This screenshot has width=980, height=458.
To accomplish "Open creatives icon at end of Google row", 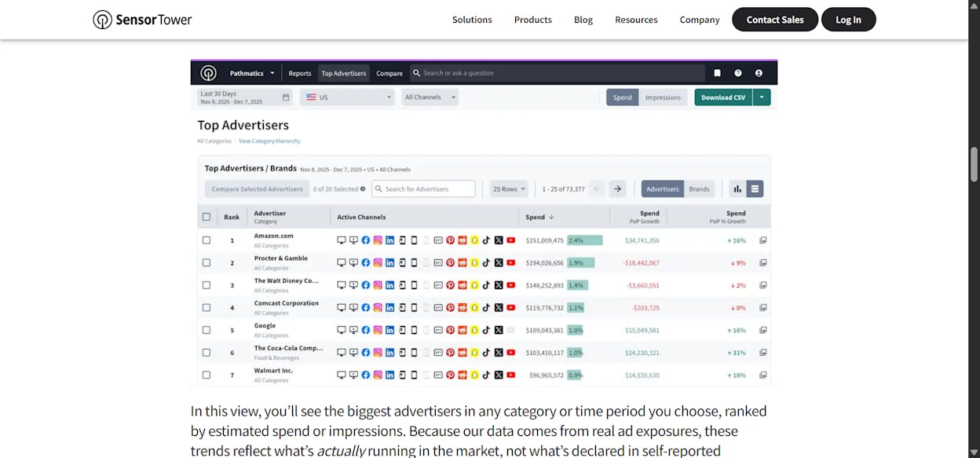I will [x=763, y=330].
